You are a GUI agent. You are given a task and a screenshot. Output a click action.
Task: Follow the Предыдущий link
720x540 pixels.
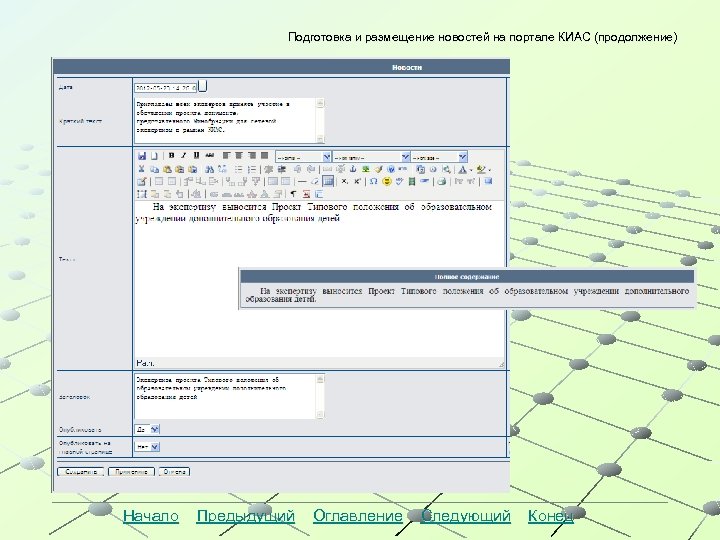tap(246, 516)
